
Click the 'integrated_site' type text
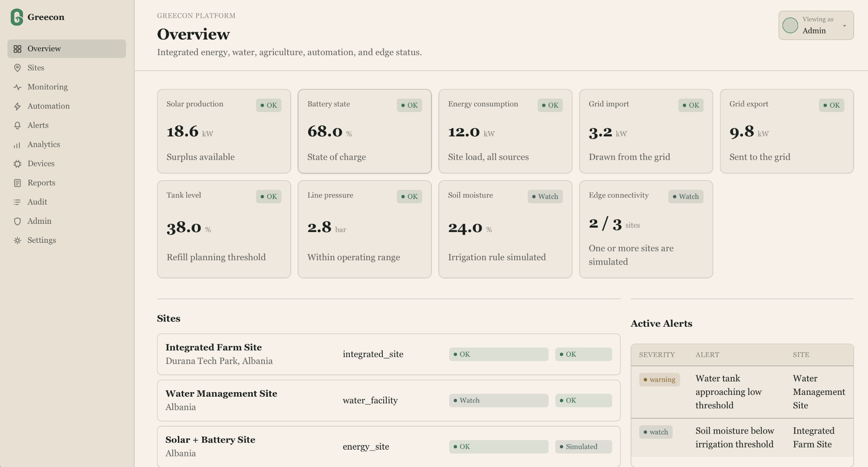(x=373, y=354)
